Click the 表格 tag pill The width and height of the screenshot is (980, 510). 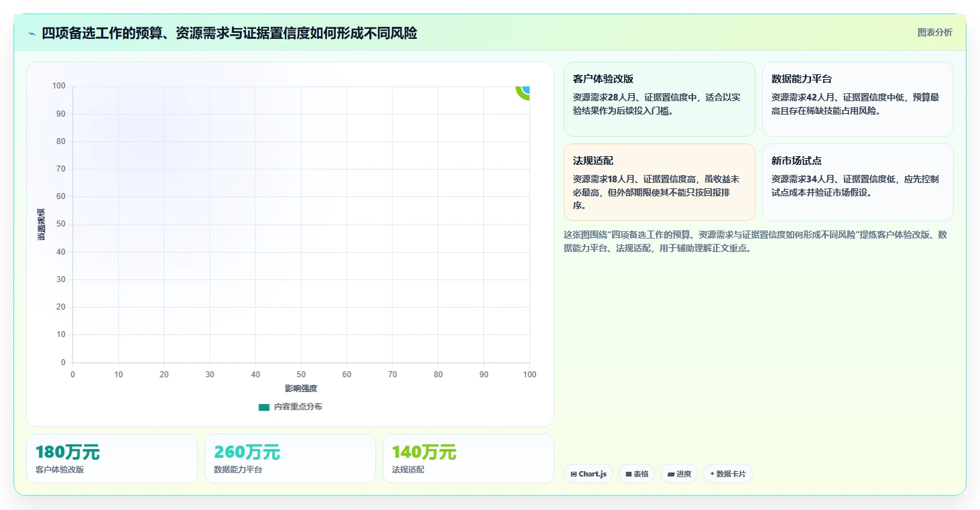click(637, 474)
